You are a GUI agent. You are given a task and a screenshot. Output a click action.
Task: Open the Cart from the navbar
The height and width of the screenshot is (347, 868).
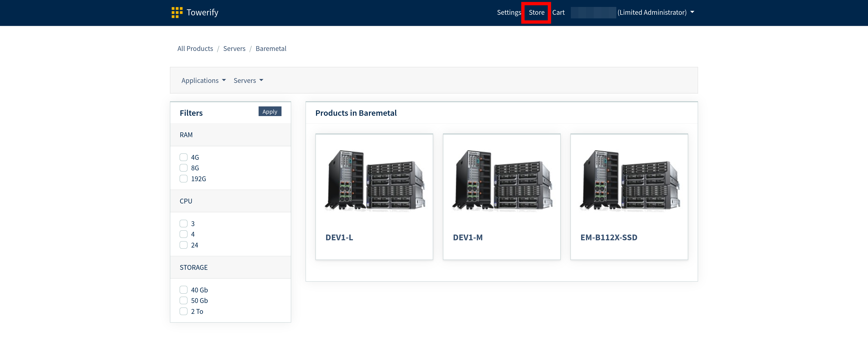pyautogui.click(x=558, y=12)
